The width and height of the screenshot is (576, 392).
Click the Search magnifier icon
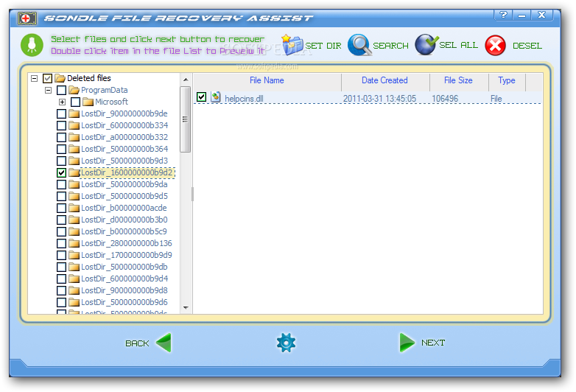(359, 45)
